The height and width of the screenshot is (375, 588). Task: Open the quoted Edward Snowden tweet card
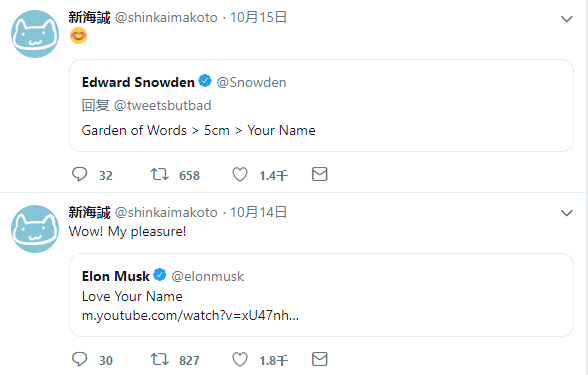(321, 105)
